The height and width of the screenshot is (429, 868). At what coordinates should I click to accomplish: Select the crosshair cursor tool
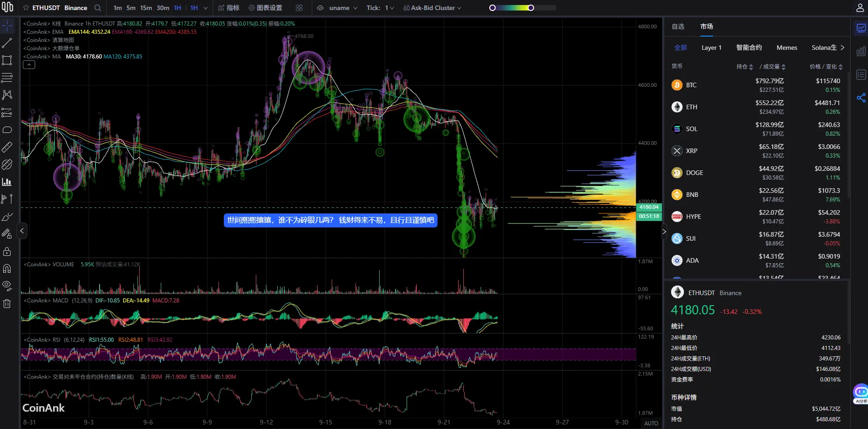click(x=7, y=26)
